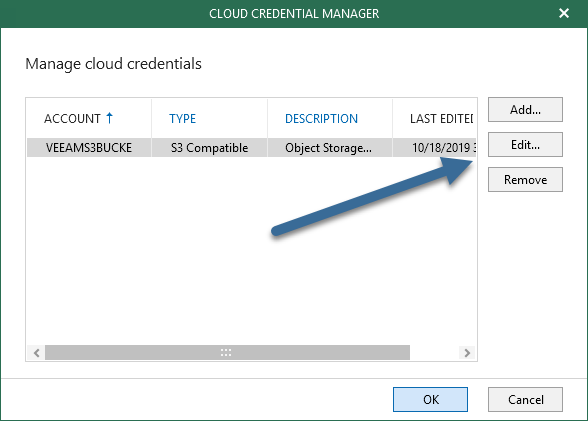Sort by the TYPE column header

coord(182,118)
